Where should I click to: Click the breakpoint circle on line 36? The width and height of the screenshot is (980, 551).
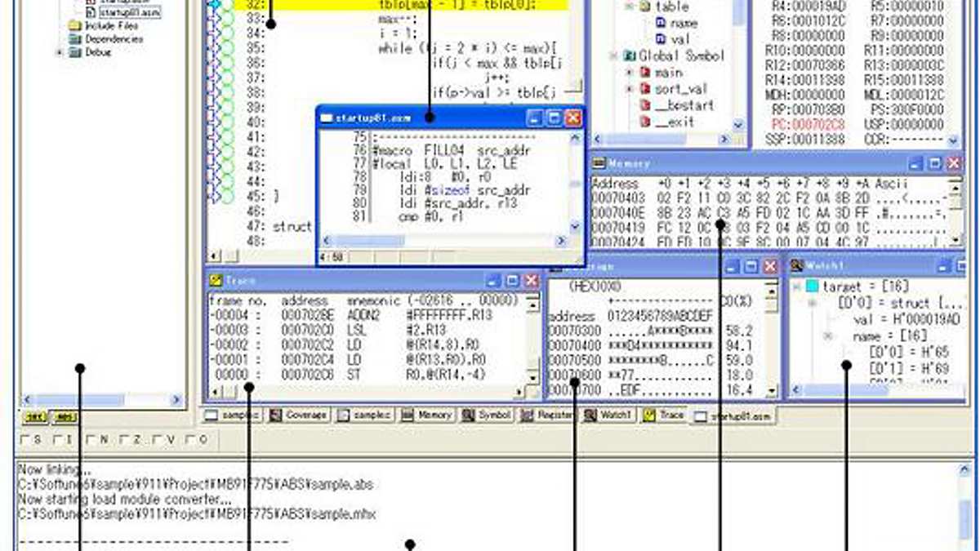pos(227,63)
